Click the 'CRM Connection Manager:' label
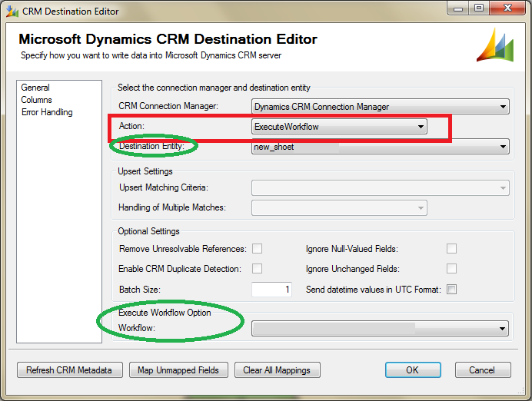 coord(168,106)
